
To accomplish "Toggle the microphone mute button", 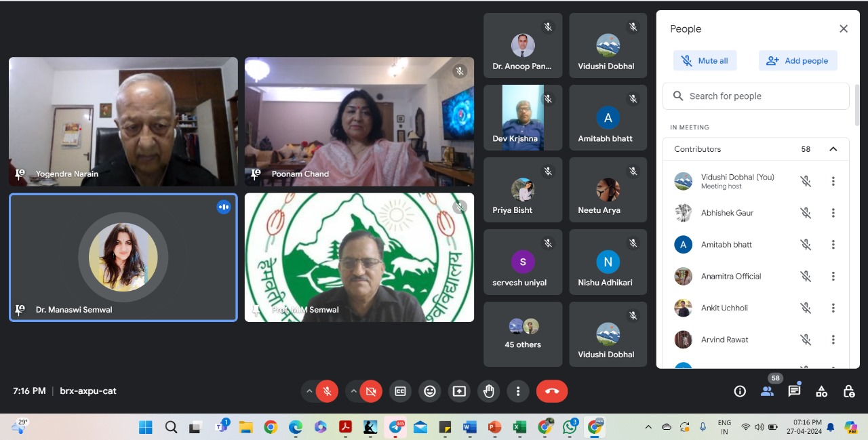I will point(327,391).
